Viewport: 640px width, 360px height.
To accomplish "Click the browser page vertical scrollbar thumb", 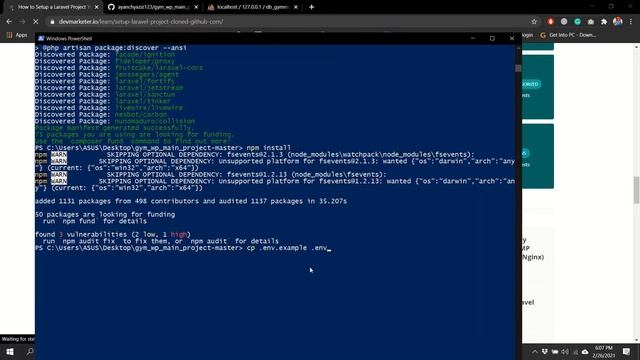I will [x=636, y=190].
